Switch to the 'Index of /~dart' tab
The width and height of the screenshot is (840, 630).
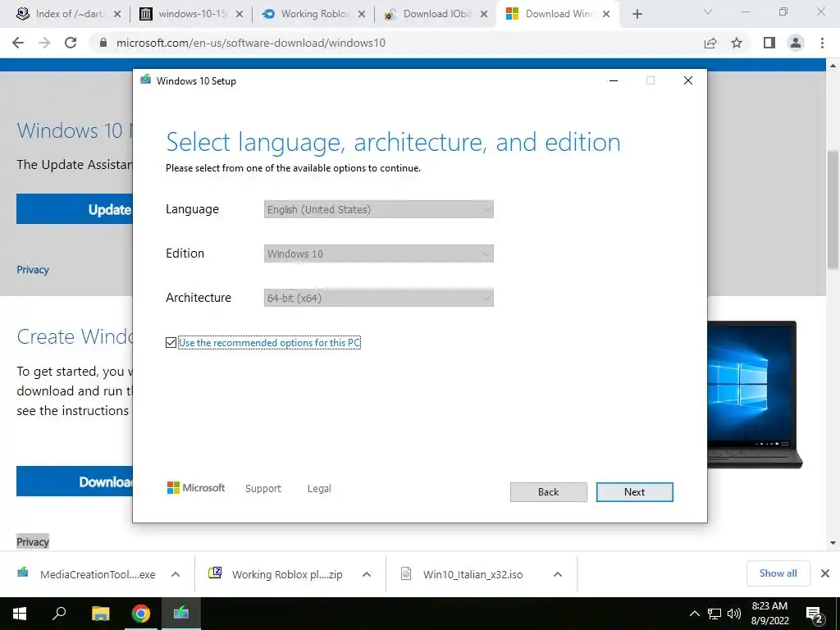click(69, 14)
